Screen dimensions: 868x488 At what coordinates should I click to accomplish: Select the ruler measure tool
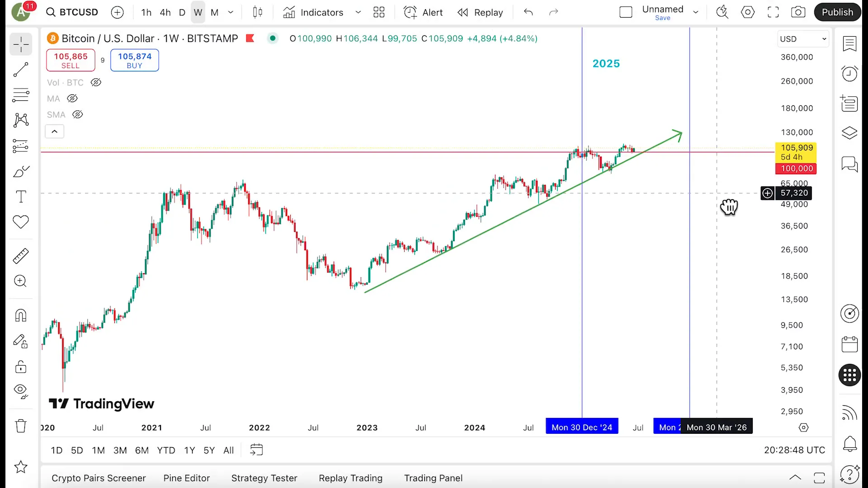pos(21,256)
